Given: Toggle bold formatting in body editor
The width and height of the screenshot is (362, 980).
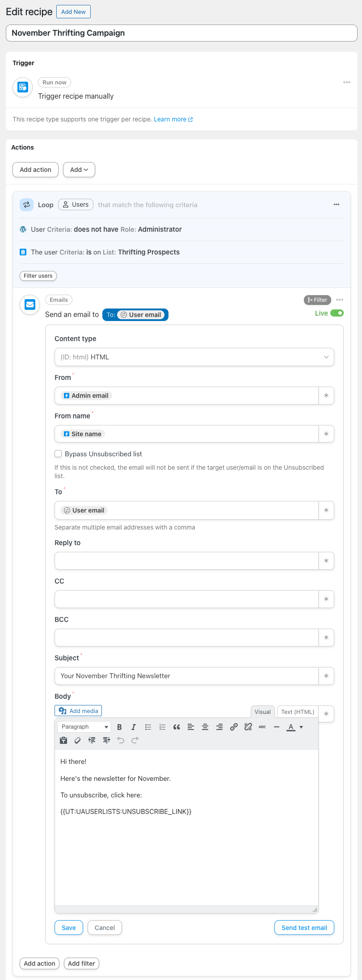Looking at the screenshot, I should point(119,727).
